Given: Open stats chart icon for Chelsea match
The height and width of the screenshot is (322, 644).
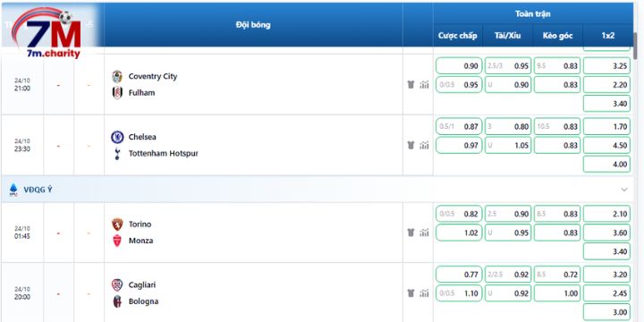Looking at the screenshot, I should (424, 145).
